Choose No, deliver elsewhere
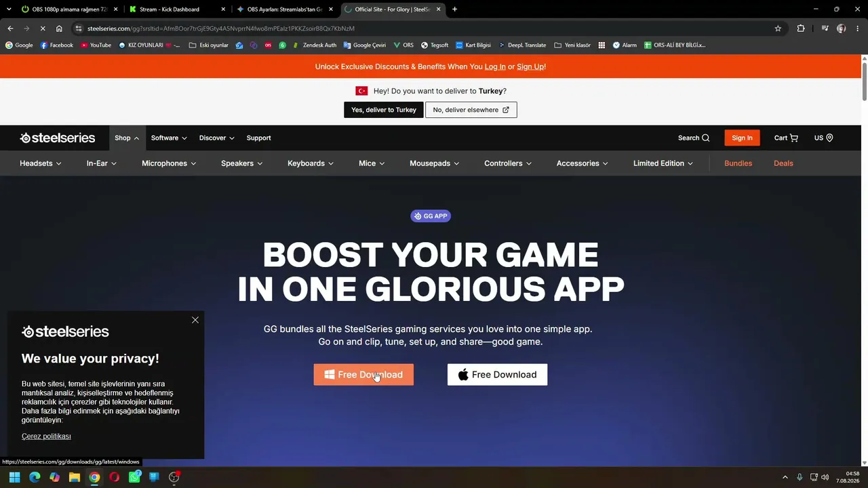868x488 pixels. click(x=471, y=110)
